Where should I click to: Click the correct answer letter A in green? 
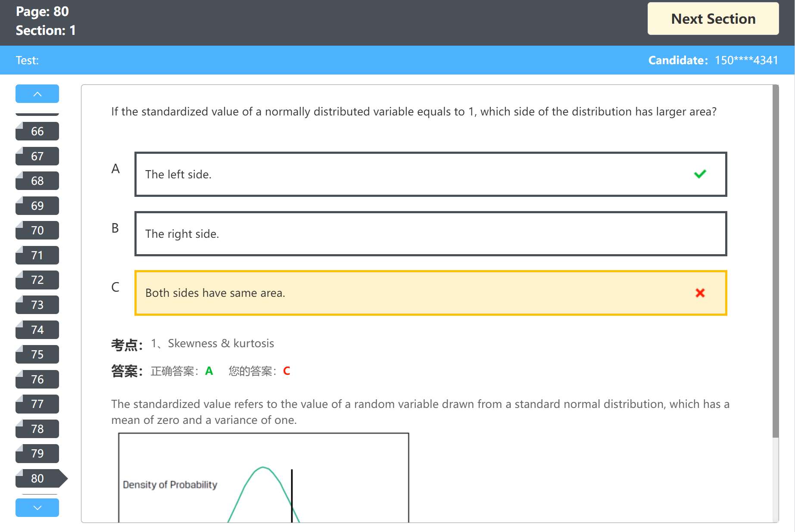pos(209,371)
